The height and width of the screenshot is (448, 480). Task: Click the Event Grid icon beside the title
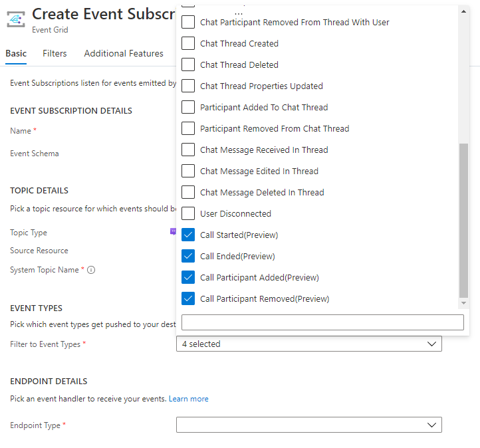tap(16, 19)
